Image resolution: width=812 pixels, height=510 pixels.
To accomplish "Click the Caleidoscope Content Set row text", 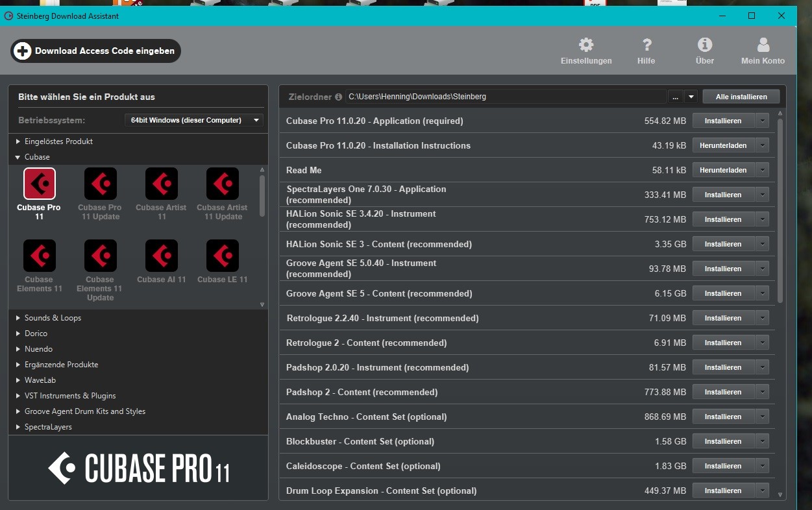I will [x=363, y=466].
